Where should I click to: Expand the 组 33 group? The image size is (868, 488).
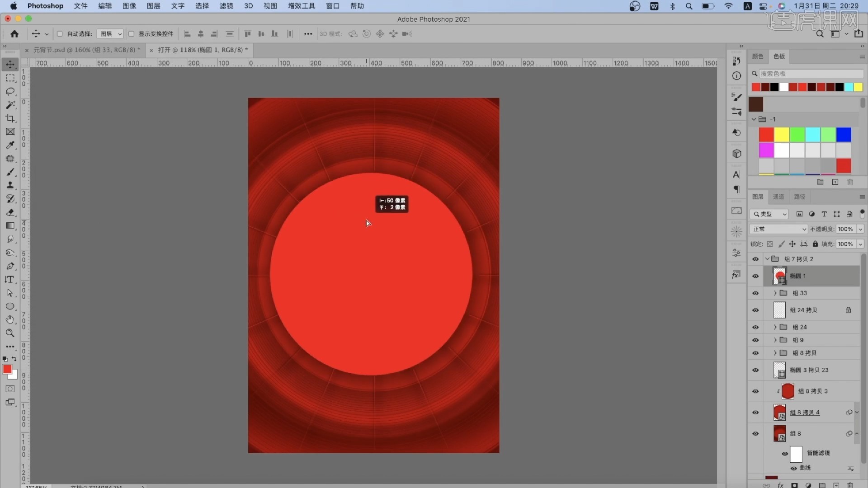(x=775, y=293)
